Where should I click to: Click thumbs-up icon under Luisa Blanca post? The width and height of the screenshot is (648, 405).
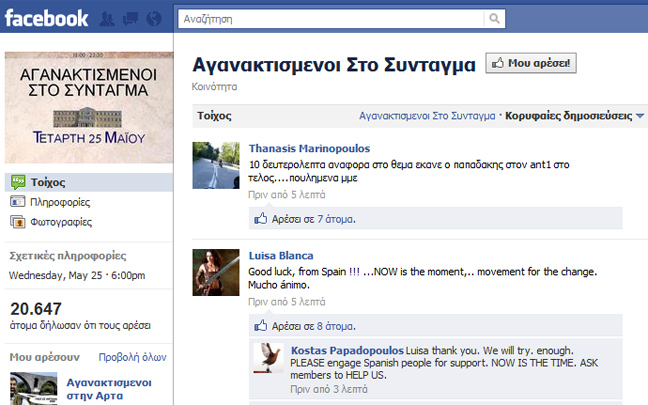[261, 326]
